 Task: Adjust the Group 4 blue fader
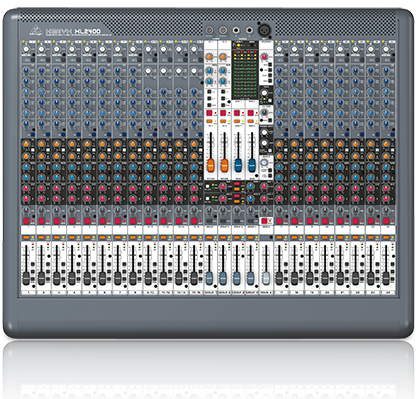tap(250, 278)
